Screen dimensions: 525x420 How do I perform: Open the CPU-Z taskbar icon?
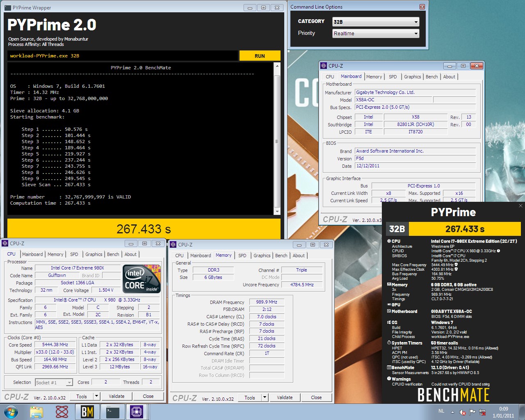click(137, 412)
